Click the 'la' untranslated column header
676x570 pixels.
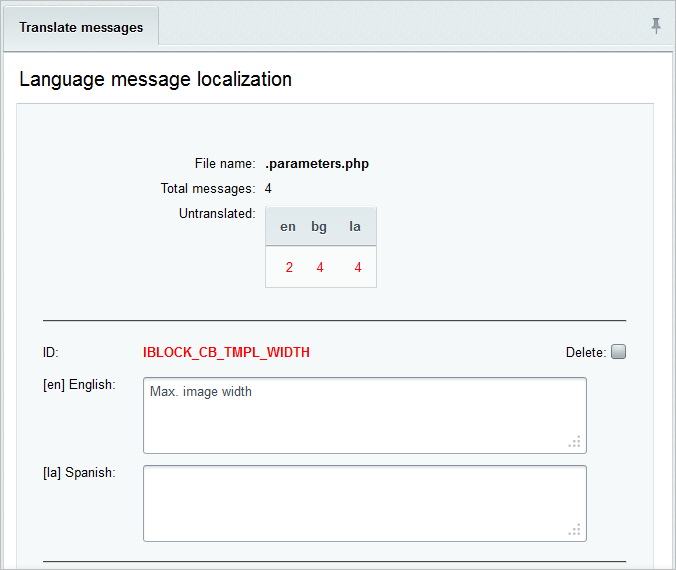pos(355,226)
